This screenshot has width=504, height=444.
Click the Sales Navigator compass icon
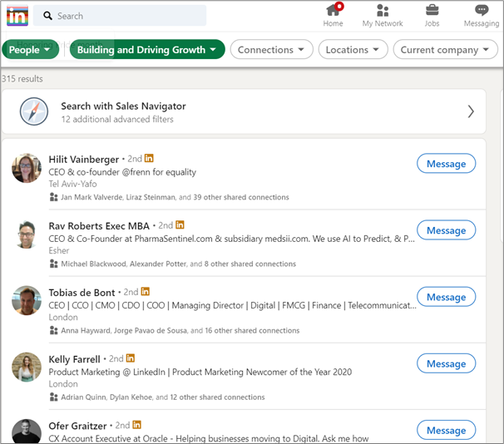click(x=34, y=111)
